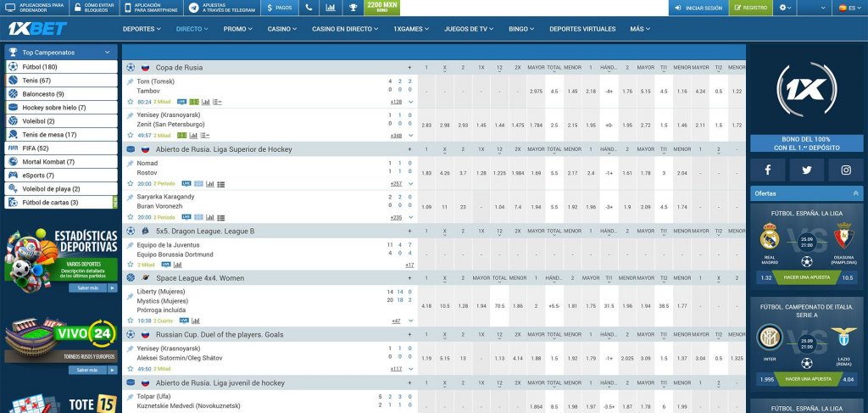868x413 pixels.
Task: Expand Tom vs Tambov markets chevron
Action: [x=411, y=102]
